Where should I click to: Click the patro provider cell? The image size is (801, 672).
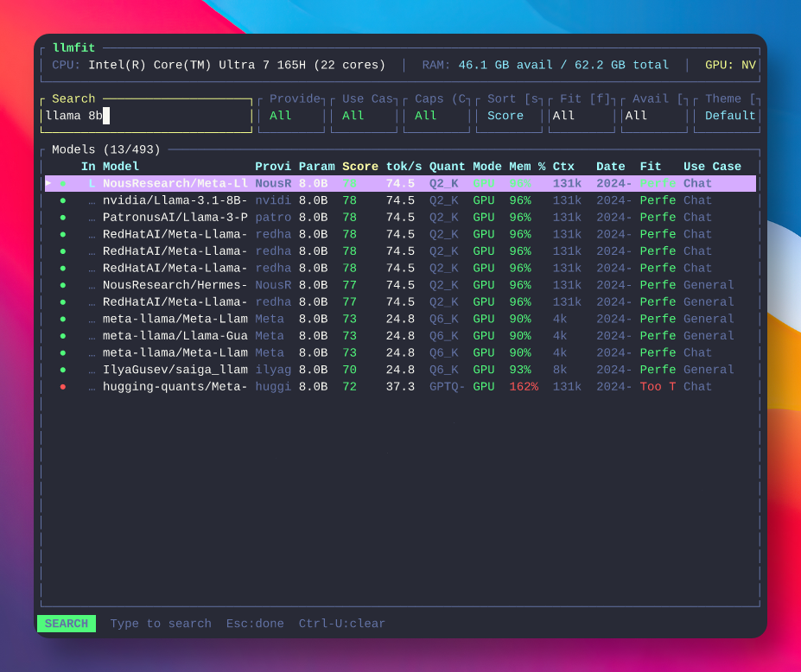tap(273, 217)
